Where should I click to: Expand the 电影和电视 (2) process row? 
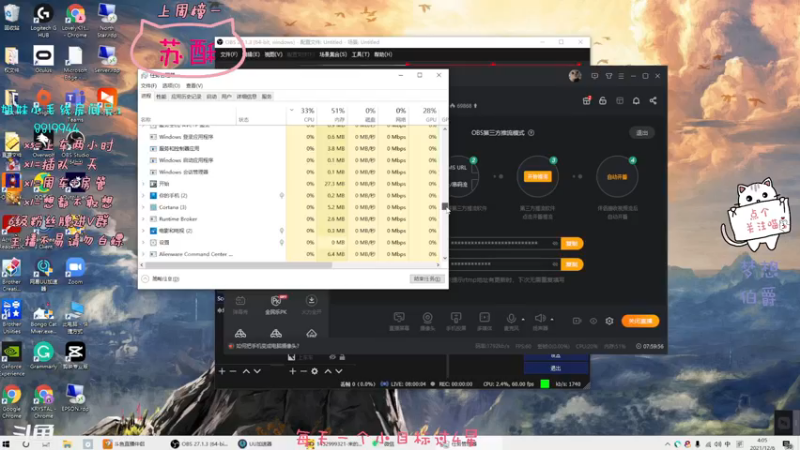pyautogui.click(x=143, y=231)
